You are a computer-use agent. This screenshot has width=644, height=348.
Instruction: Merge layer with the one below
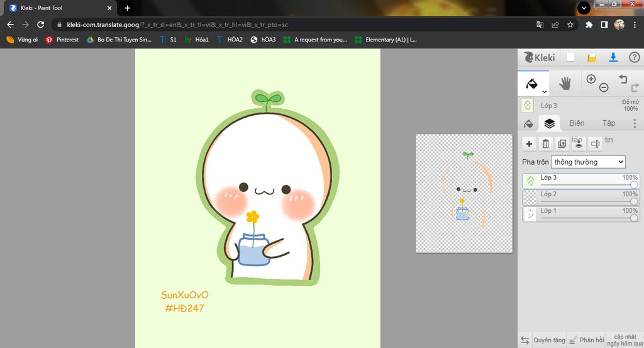pyautogui.click(x=579, y=143)
